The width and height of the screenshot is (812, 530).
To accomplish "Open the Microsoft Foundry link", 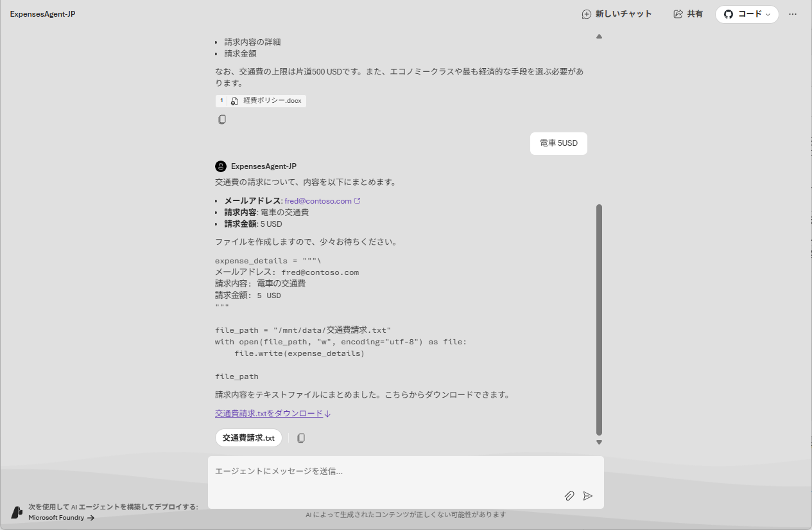I will (x=56, y=517).
